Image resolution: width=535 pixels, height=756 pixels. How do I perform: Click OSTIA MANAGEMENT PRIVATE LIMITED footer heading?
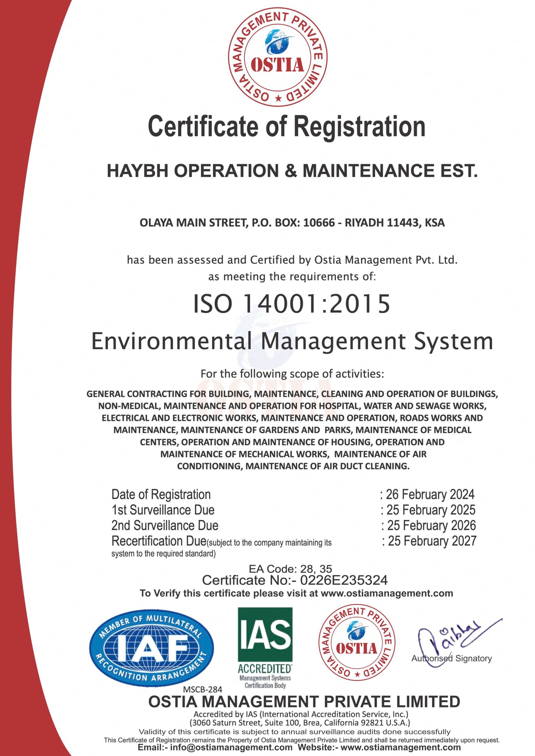[304, 702]
